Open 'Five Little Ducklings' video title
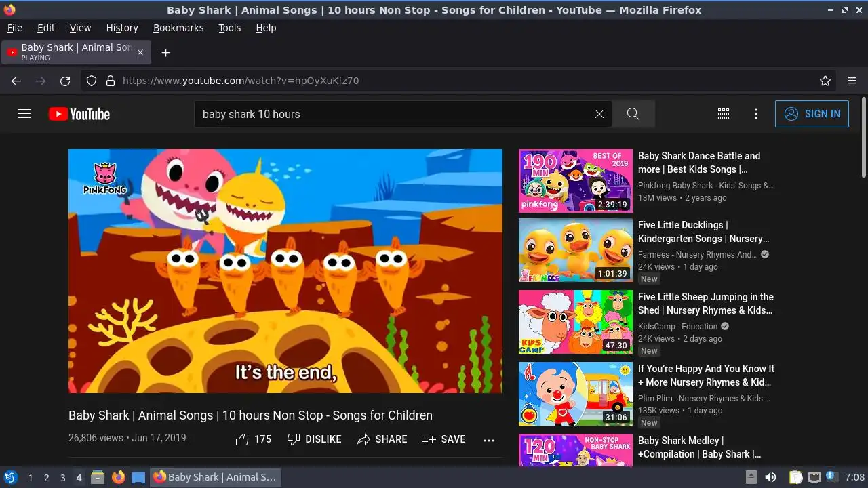868x488 pixels. tap(704, 232)
